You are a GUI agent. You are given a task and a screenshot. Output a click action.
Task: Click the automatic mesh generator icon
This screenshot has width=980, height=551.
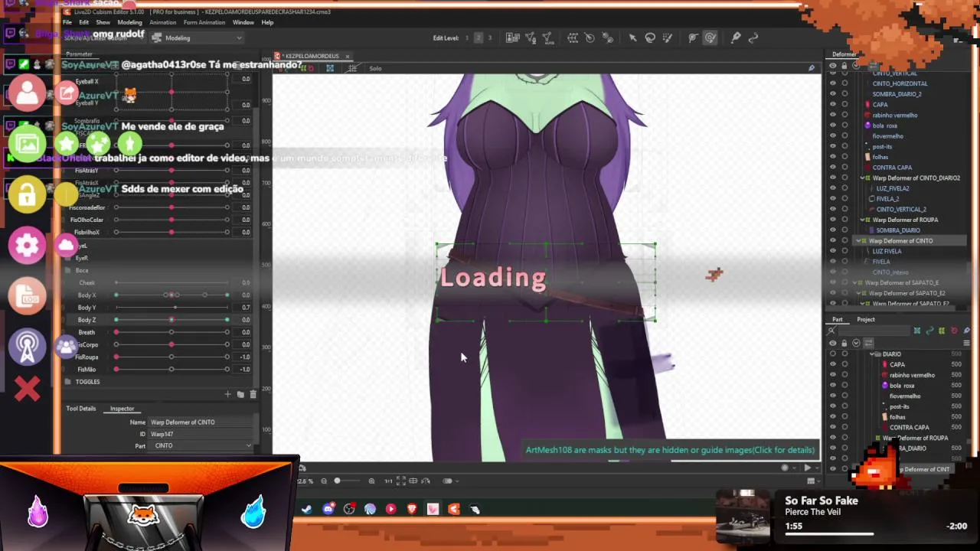point(548,37)
